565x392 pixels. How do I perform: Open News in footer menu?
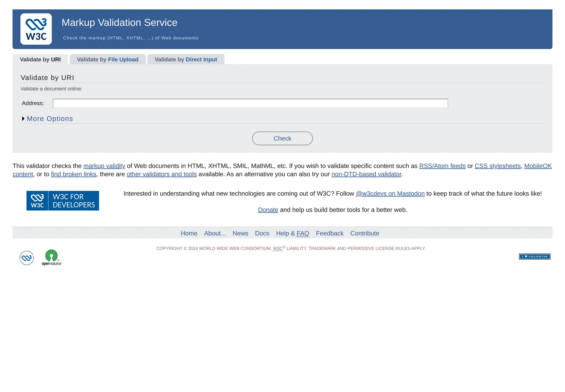tap(240, 233)
